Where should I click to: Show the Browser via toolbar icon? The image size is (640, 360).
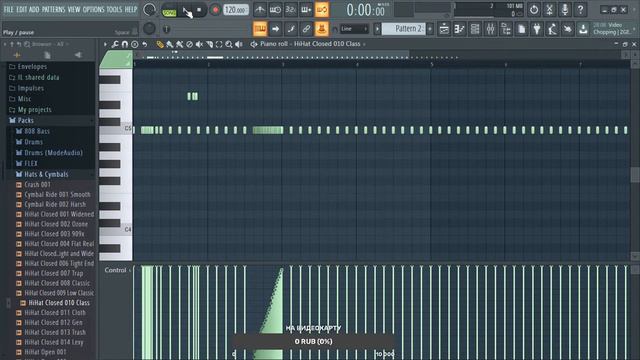506,29
